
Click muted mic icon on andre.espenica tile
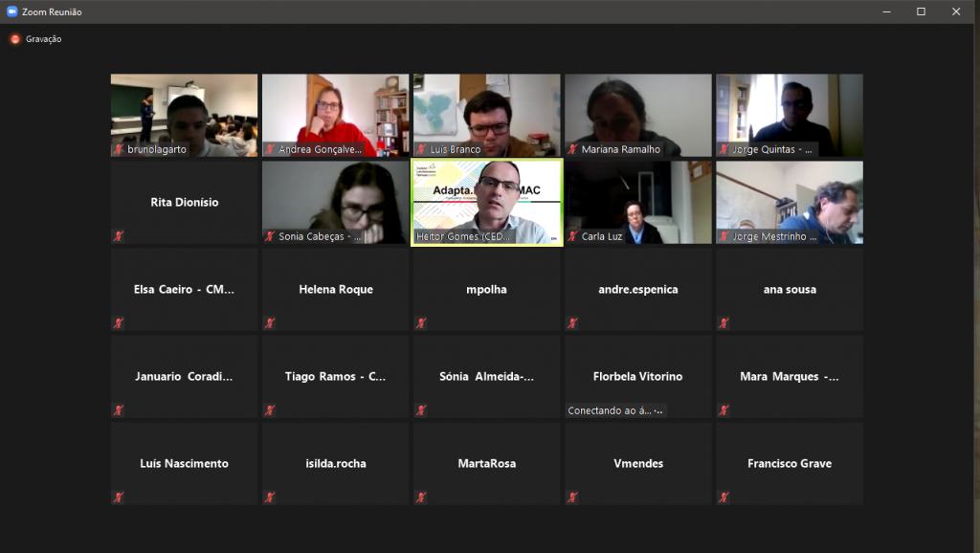(572, 323)
